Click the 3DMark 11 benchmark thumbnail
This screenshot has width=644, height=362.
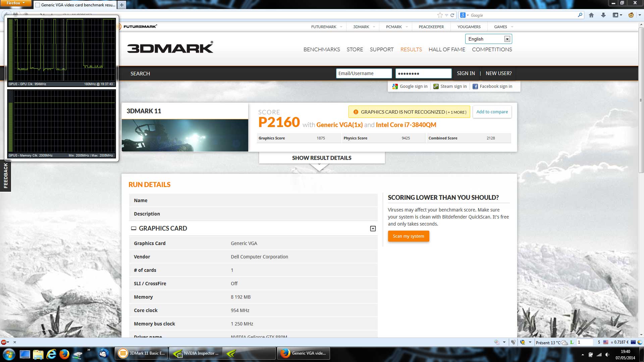185,135
